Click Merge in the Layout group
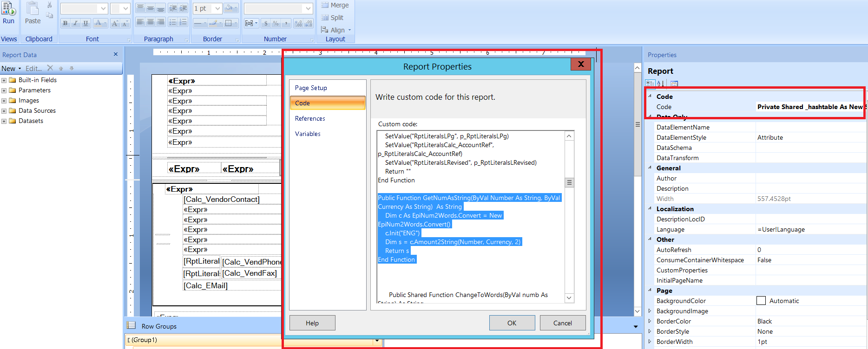The width and height of the screenshot is (868, 349). [335, 5]
